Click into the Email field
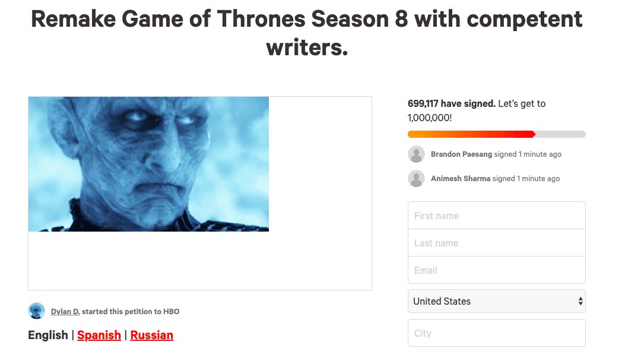 pos(496,270)
